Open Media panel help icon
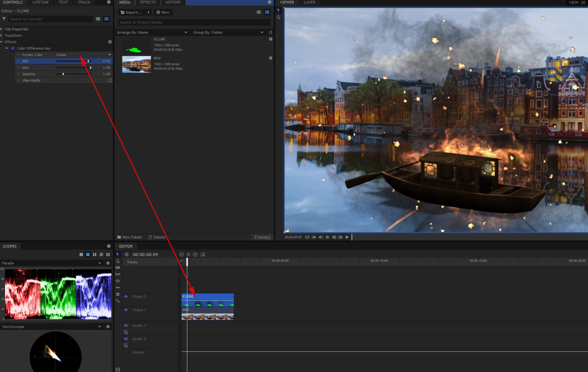The height and width of the screenshot is (372, 588). point(270,2)
